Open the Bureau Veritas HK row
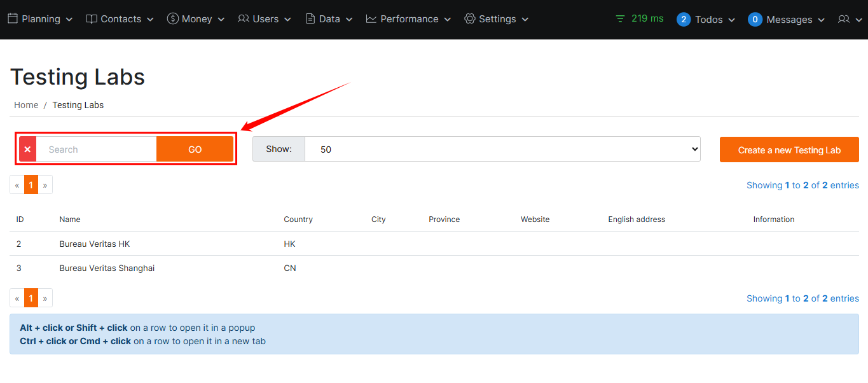Screen dimensions: 868x383 pyautogui.click(x=95, y=244)
